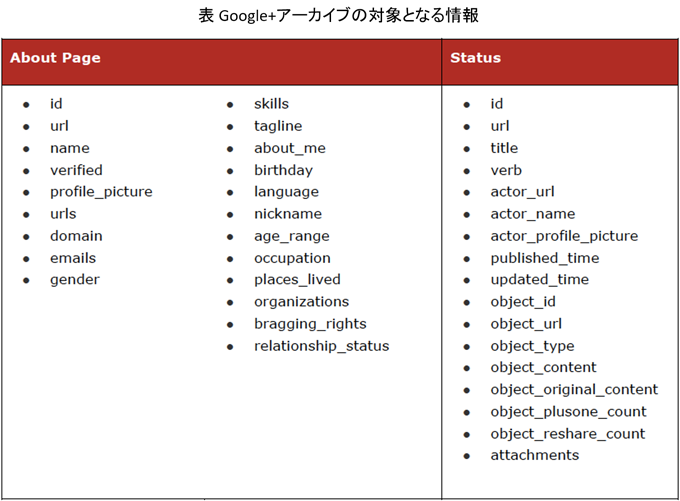Click the "object_original_content" entry
The image size is (680, 501).
click(x=574, y=390)
